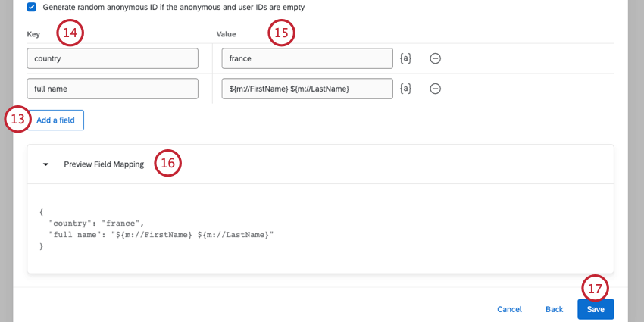Uncheck Generate random anonymous ID checkbox

(x=31, y=7)
